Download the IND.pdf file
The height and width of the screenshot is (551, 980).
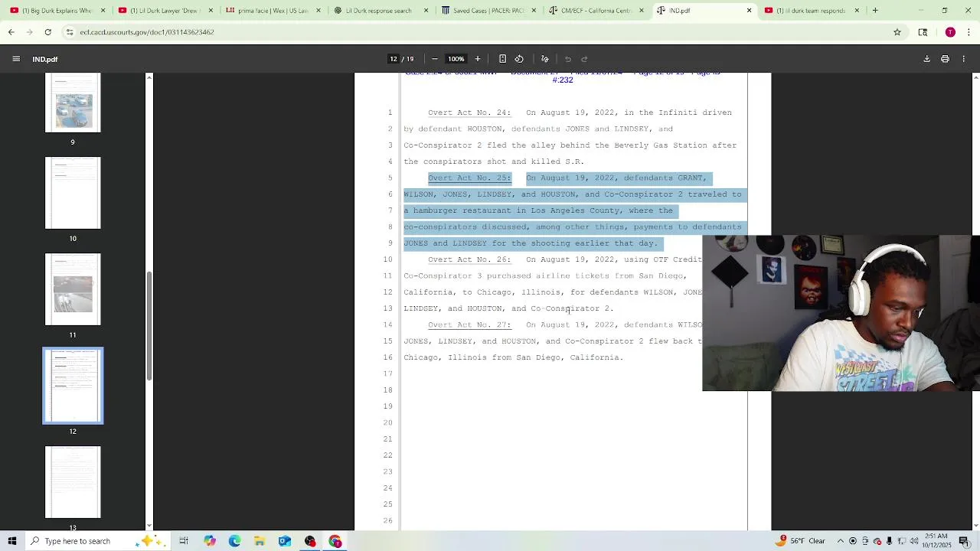(x=926, y=59)
